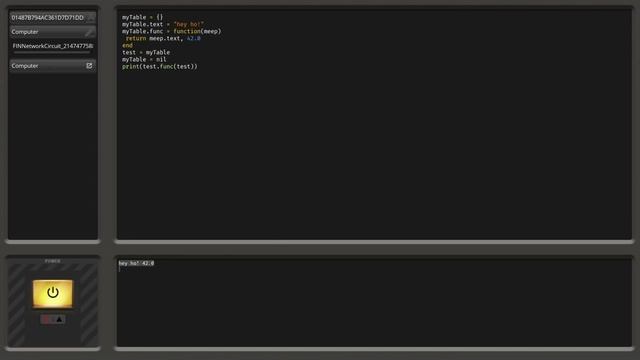Select the FINNetworkCircuit_214747758 entry
The width and height of the screenshot is (640, 360).
pos(53,46)
